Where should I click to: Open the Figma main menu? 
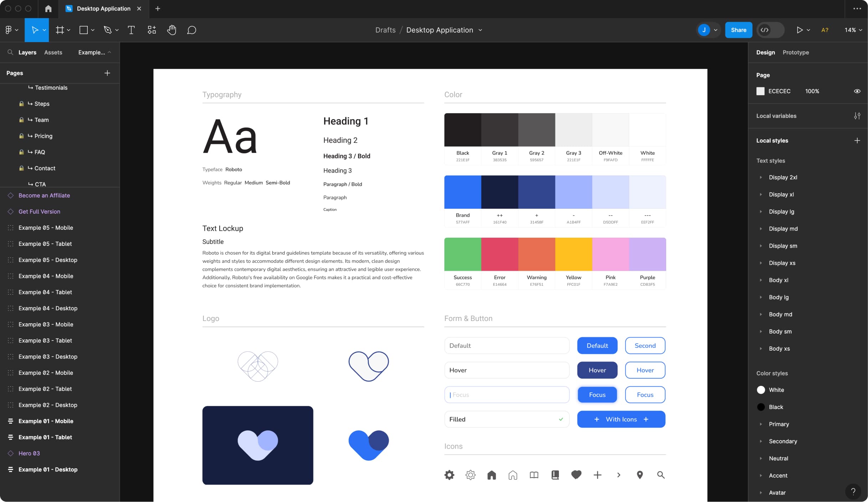[11, 30]
